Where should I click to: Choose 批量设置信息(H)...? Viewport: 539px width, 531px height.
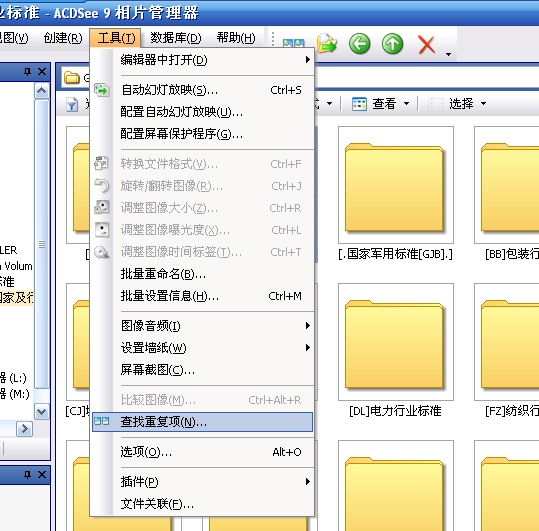point(202,296)
